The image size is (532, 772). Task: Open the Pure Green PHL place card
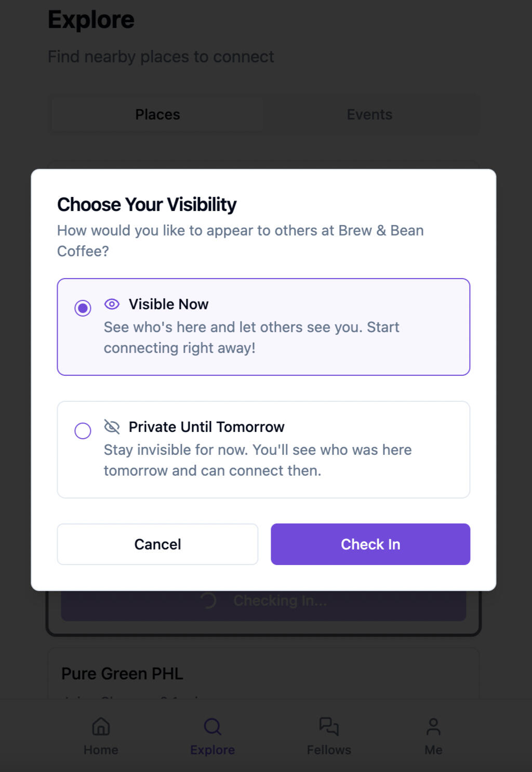[123, 674]
